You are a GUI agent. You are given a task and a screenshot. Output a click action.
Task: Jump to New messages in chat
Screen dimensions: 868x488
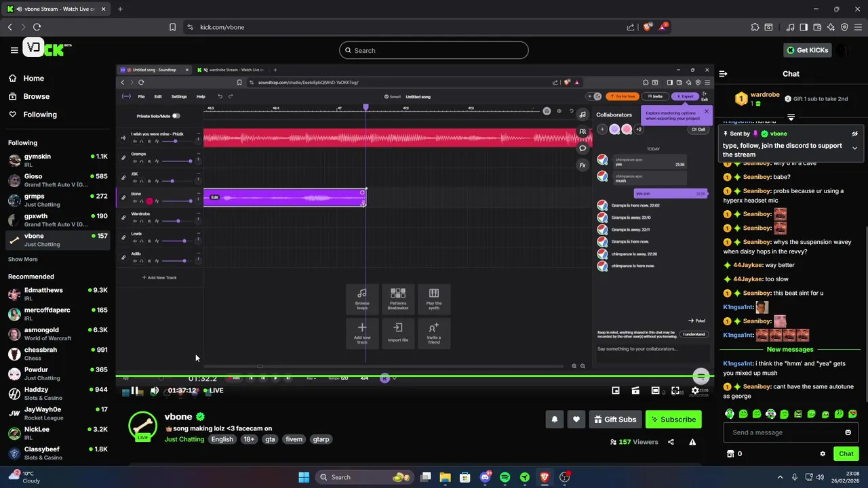pyautogui.click(x=790, y=350)
